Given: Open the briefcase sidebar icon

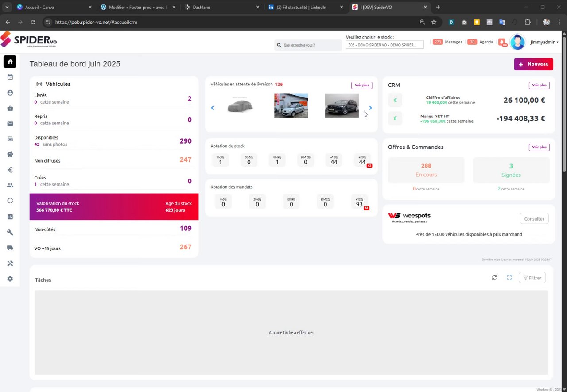Looking at the screenshot, I should point(10,109).
